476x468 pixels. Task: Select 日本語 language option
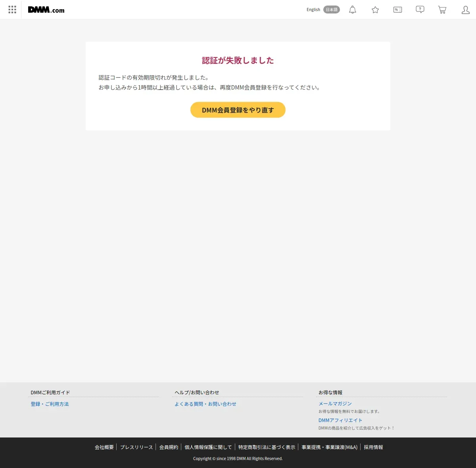(332, 10)
